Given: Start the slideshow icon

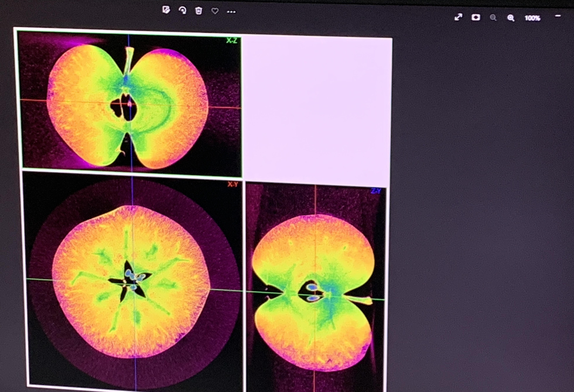Looking at the screenshot, I should click(x=476, y=17).
